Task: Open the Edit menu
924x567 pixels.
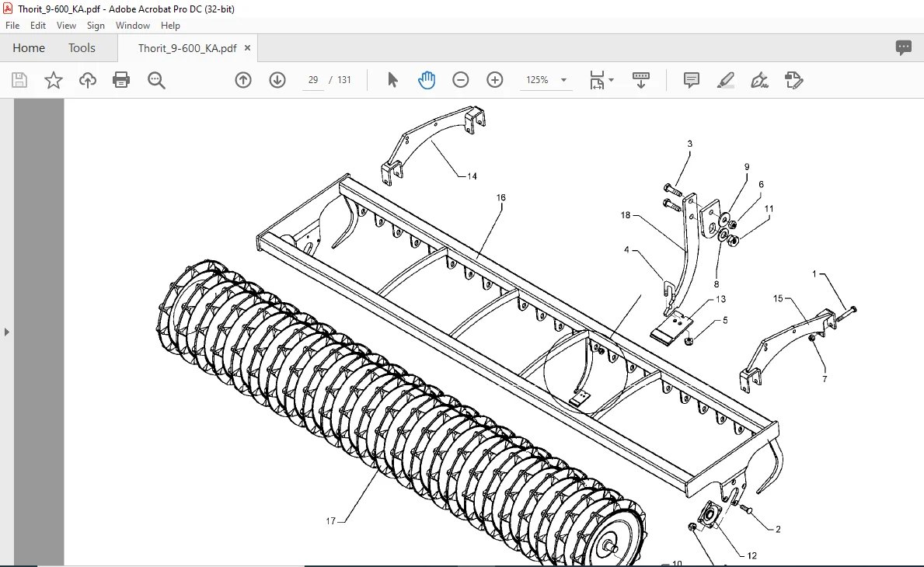Action: tap(38, 26)
